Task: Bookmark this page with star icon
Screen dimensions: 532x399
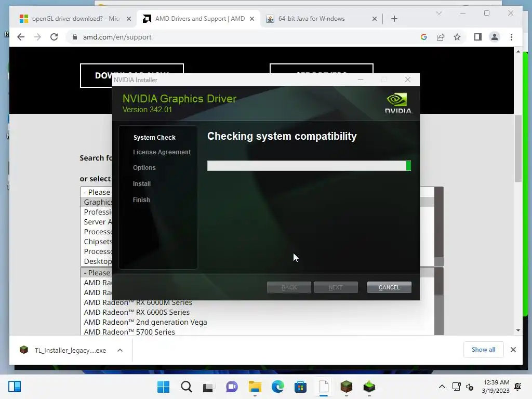Action: click(457, 37)
